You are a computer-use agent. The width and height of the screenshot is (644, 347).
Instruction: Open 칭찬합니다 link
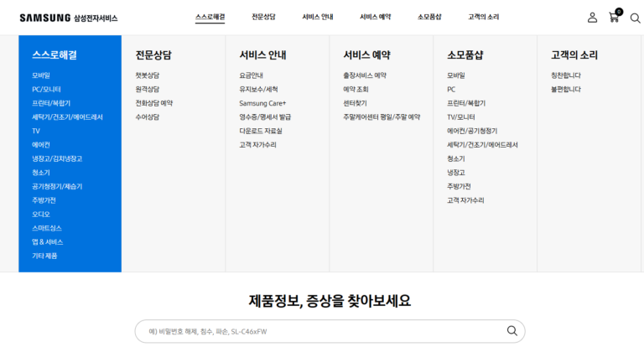point(566,75)
